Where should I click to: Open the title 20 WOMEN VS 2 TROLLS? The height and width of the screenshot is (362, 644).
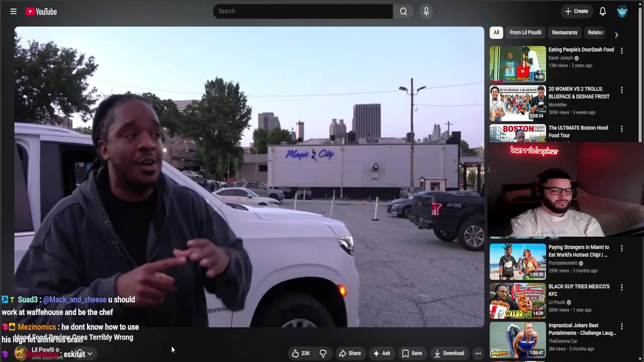pos(579,93)
